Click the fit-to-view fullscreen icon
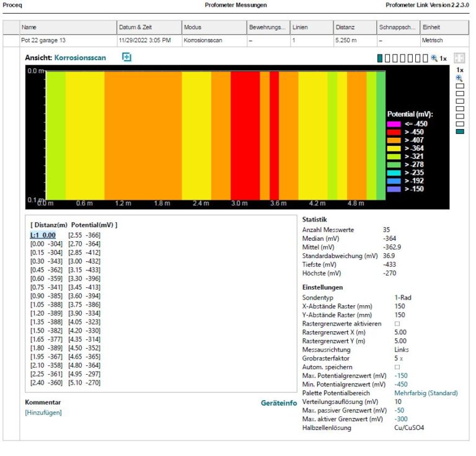Screen dimensions: 476x456 459,58
